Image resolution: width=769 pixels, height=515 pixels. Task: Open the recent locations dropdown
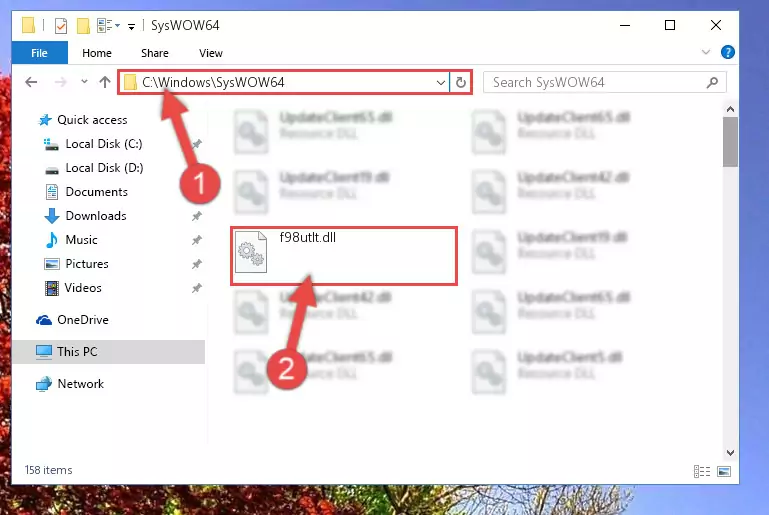pos(84,81)
